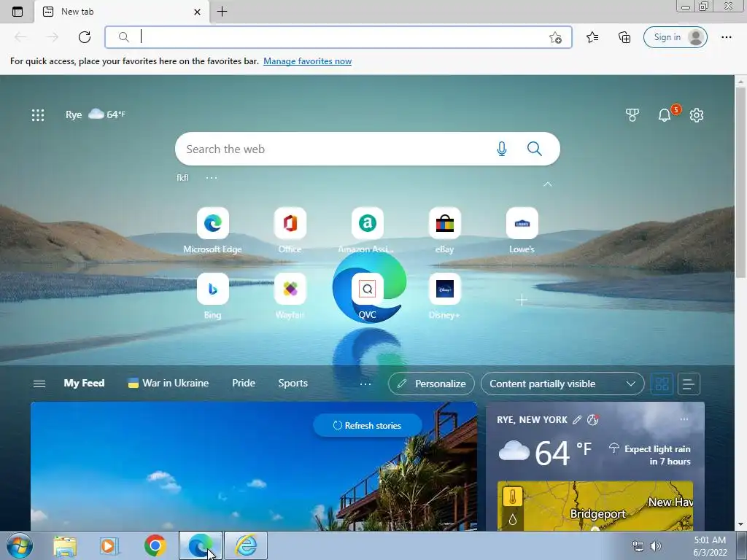Open Windows Start menu orb
747x560 pixels.
click(x=20, y=545)
